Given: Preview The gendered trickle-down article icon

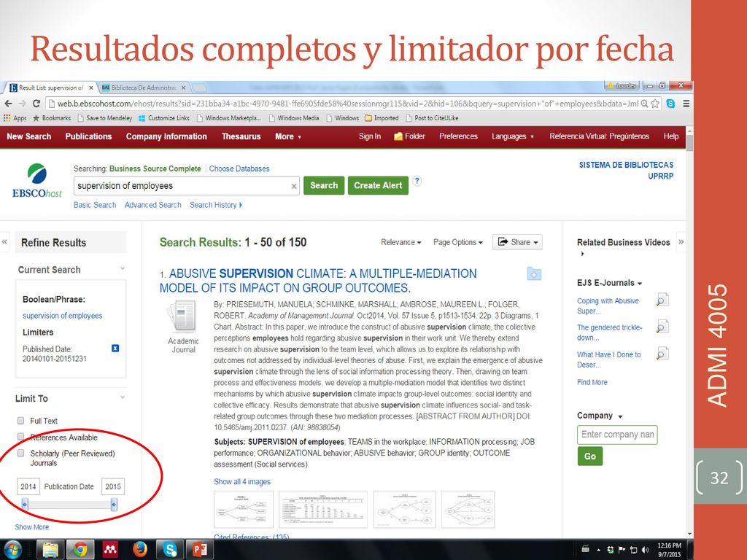Looking at the screenshot, I should click(x=662, y=327).
